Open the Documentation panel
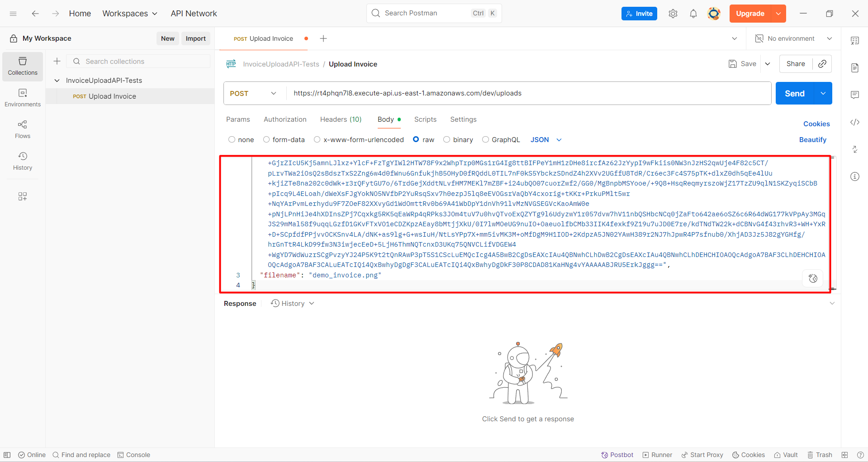Viewport: 868px width, 462px height. click(x=855, y=67)
